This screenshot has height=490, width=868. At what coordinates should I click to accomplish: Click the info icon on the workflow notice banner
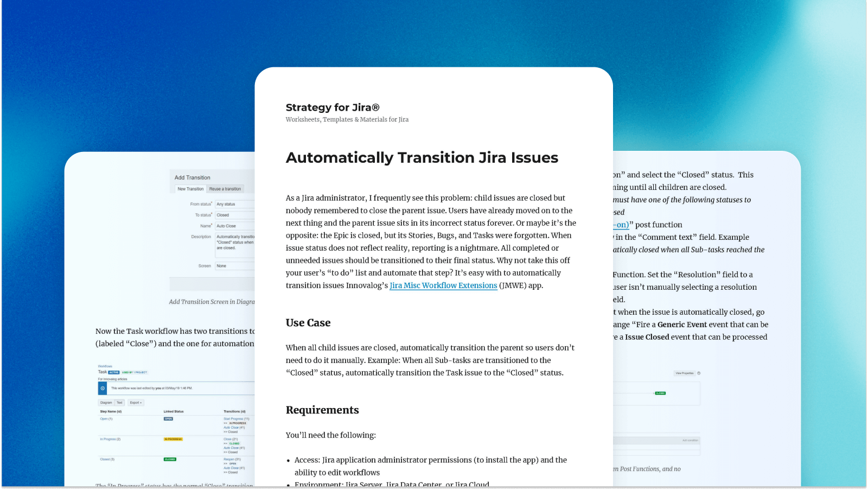click(103, 389)
